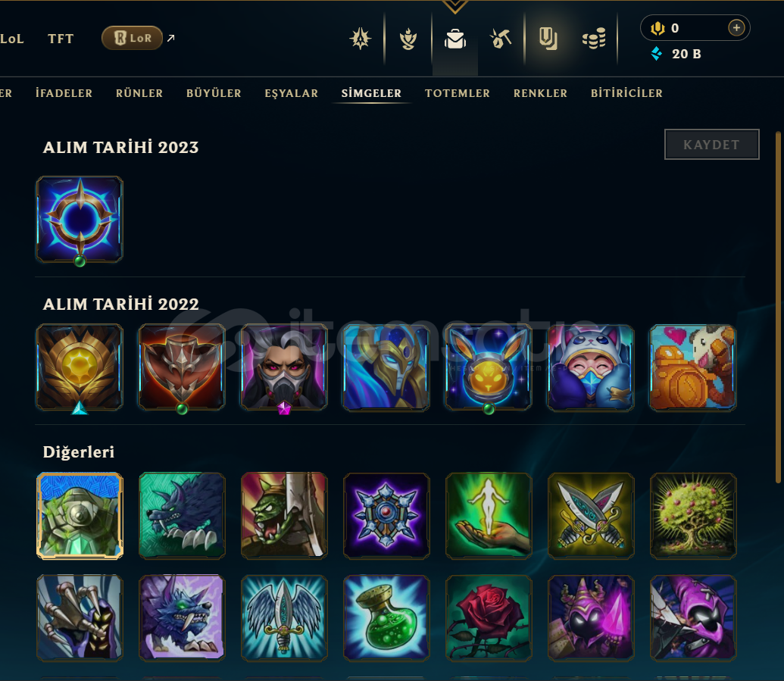The width and height of the screenshot is (784, 681).
Task: Pick the masked dark-haired champion icon
Action: [x=284, y=367]
